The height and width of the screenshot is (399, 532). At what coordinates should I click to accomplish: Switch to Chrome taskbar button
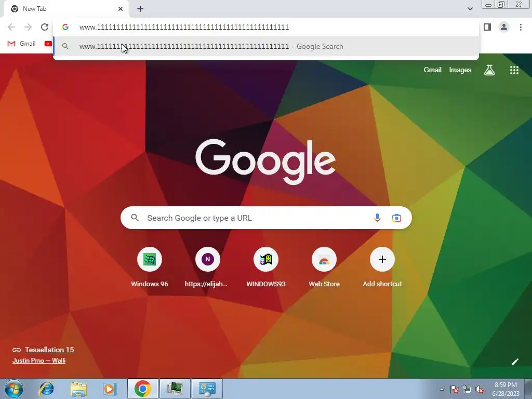click(143, 389)
